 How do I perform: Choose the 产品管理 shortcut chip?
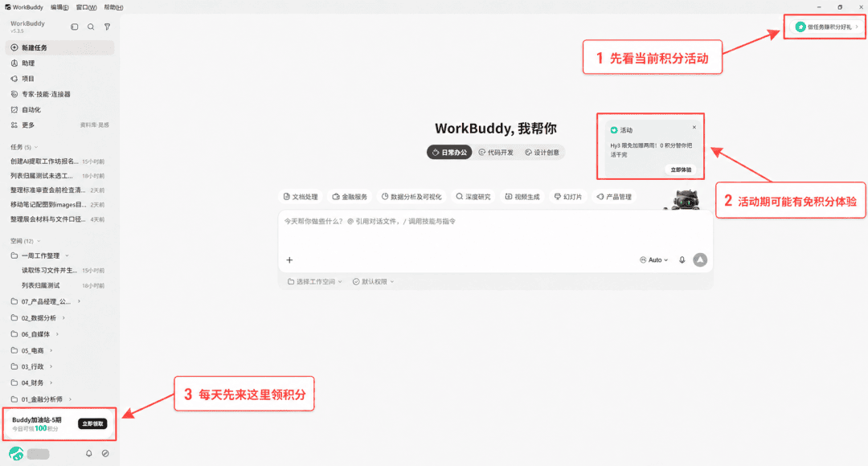click(x=615, y=197)
